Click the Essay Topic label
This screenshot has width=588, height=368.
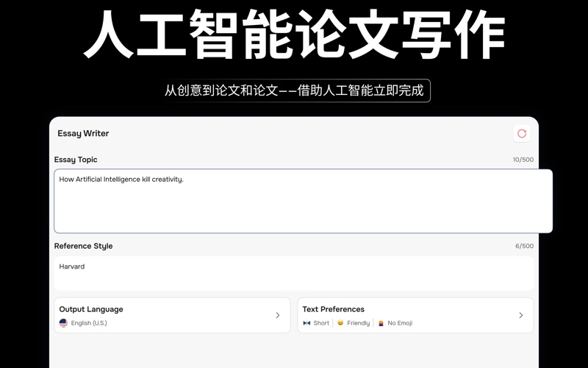(x=76, y=160)
